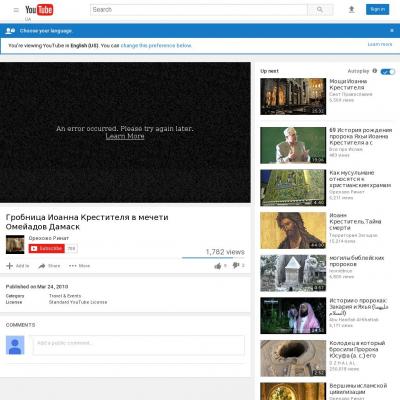Click change this preference below link
400x400 pixels.
[x=156, y=45]
